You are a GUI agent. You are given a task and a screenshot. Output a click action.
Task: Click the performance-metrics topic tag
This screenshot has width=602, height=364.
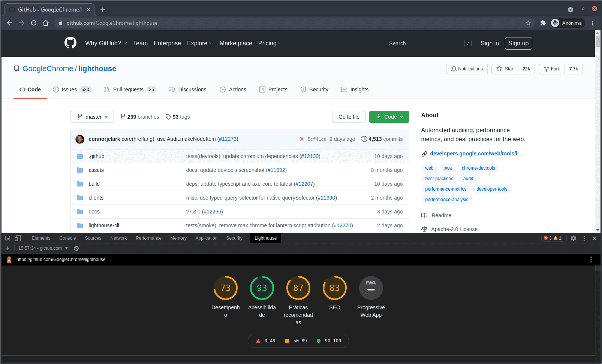click(x=446, y=189)
